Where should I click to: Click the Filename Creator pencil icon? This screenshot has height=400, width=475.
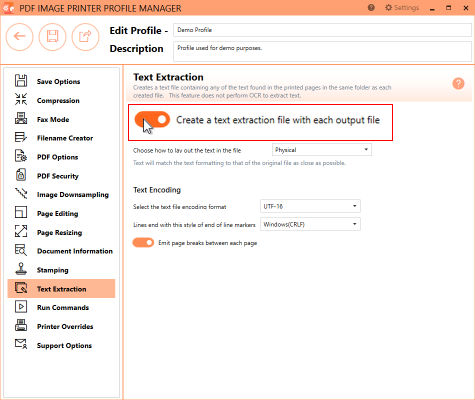21,137
